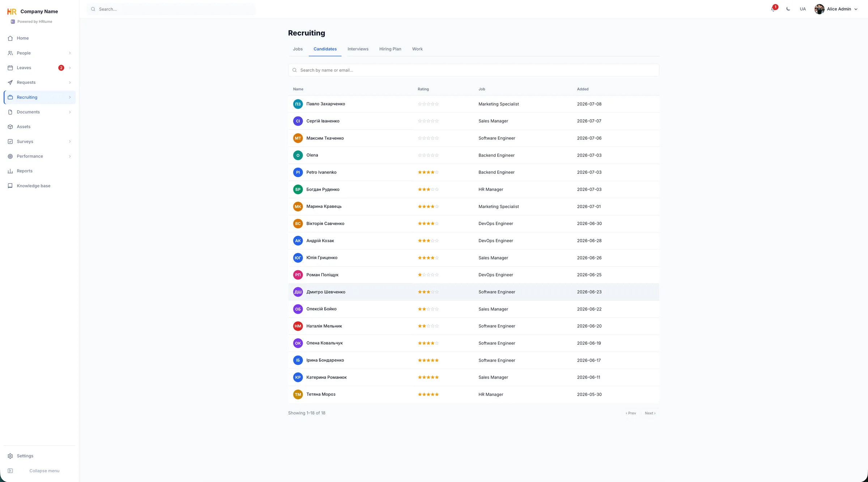Click Alice Admin profile avatar
The width and height of the screenshot is (868, 482).
pyautogui.click(x=819, y=9)
